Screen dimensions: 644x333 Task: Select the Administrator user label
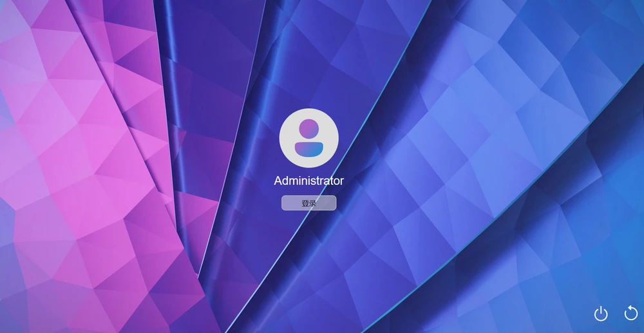pos(308,181)
